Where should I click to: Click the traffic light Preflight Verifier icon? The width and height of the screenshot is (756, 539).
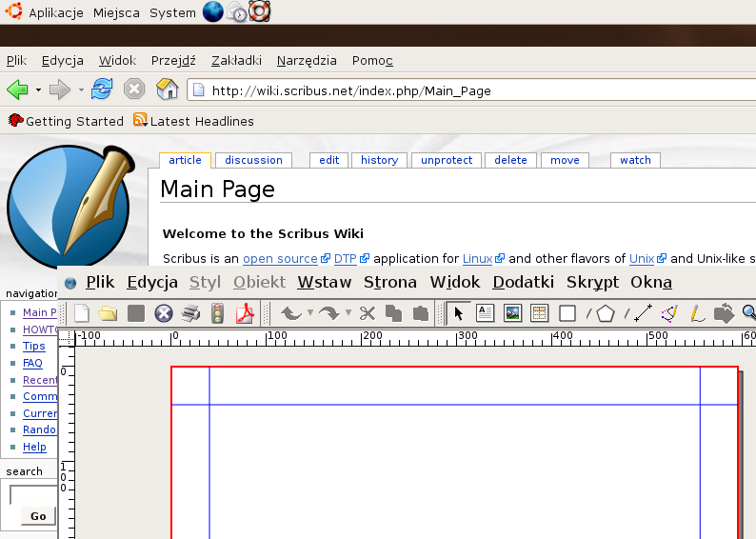pos(218,313)
